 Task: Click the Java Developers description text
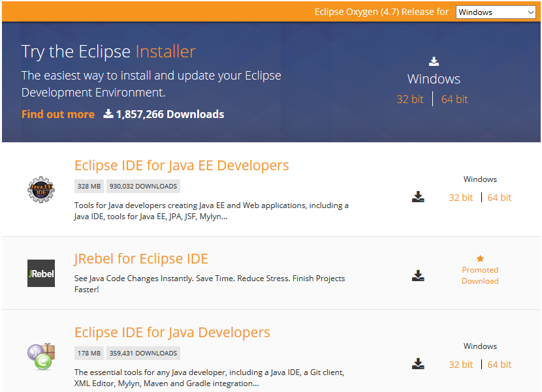coord(209,378)
